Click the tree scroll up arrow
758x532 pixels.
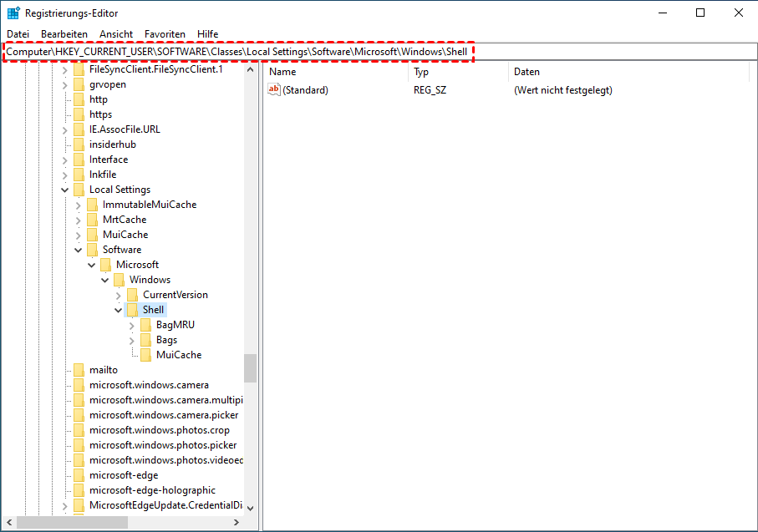(x=250, y=70)
